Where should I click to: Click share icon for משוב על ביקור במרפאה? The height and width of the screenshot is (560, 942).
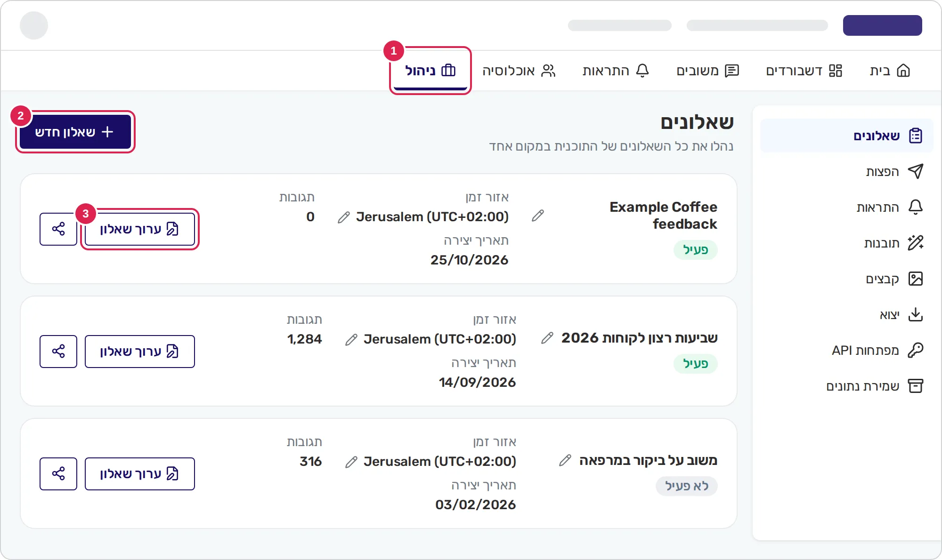58,474
